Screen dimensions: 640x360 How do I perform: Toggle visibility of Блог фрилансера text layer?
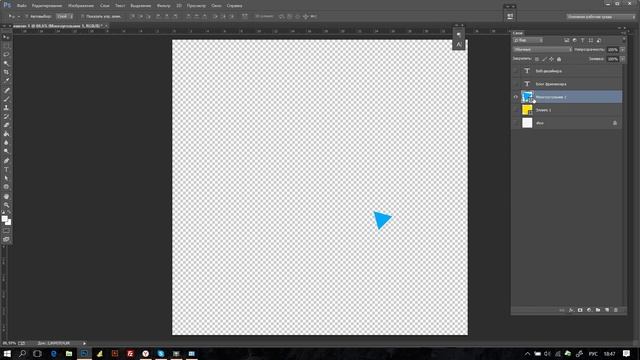point(516,84)
